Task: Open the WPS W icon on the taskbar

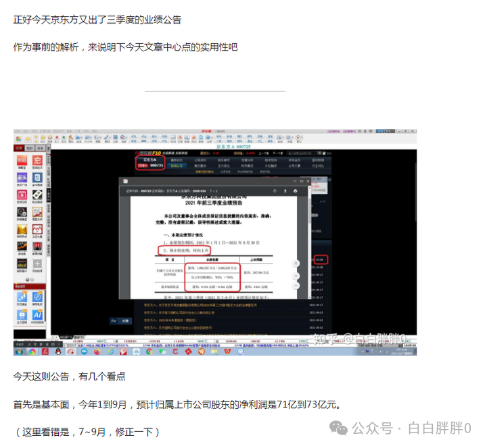Action: (x=228, y=352)
